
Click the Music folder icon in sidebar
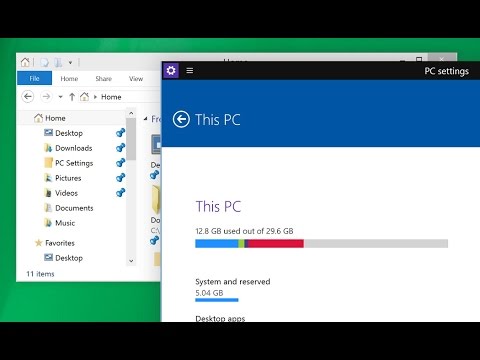coord(48,223)
